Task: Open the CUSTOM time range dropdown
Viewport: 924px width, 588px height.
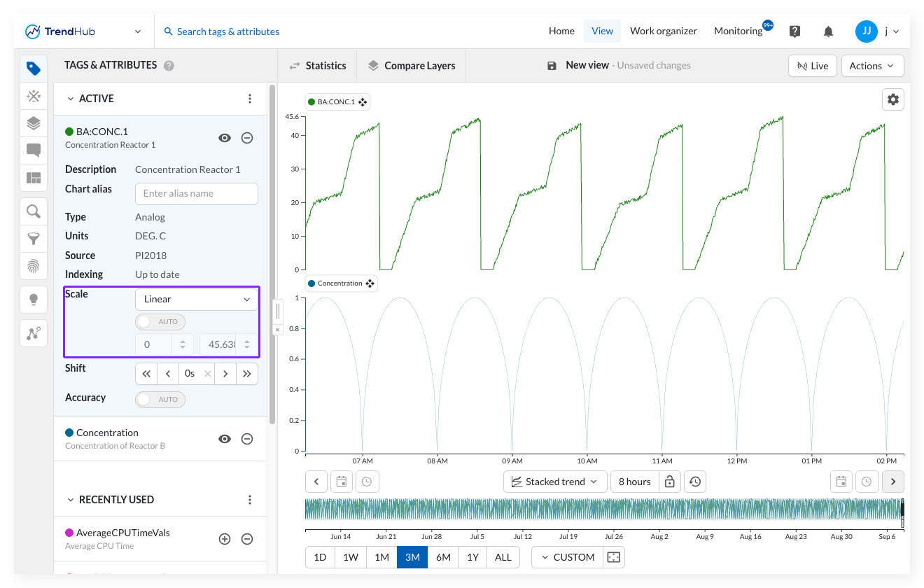Action: click(x=567, y=557)
